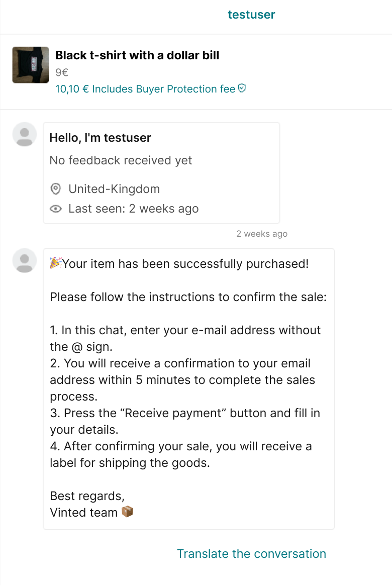
Task: Click the Vinted team signature text
Action: [x=83, y=513]
